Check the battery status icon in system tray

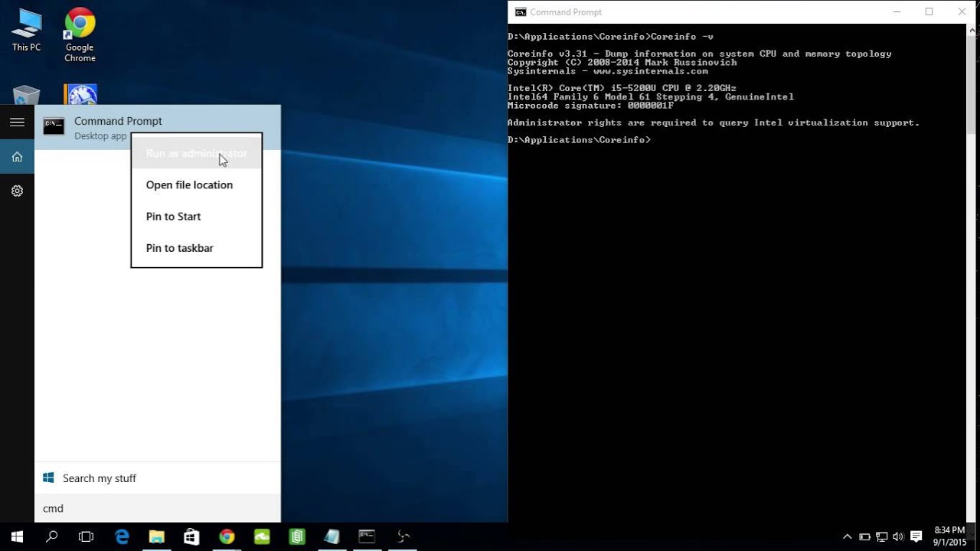[864, 536]
